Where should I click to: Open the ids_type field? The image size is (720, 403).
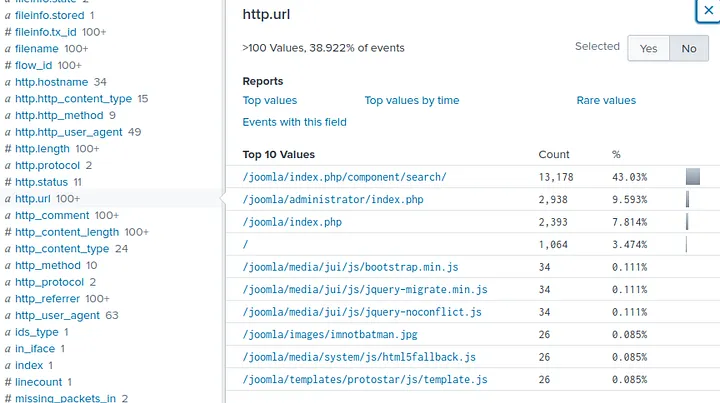click(x=36, y=332)
